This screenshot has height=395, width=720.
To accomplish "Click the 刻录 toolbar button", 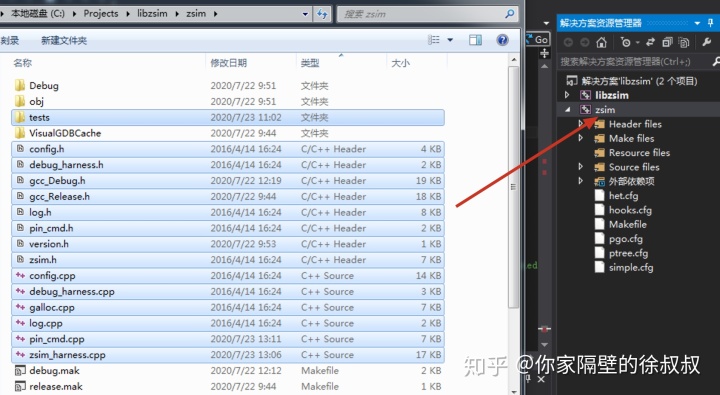I will coord(10,40).
